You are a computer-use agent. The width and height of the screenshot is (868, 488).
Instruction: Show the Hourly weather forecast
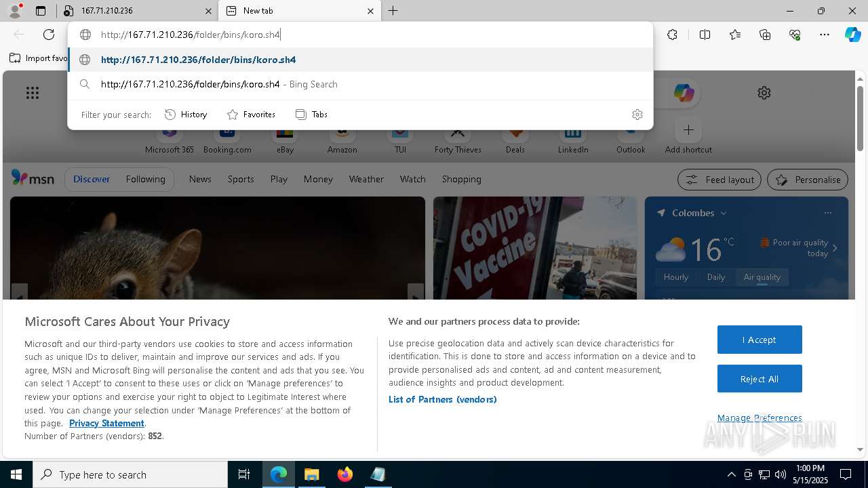tap(676, 277)
